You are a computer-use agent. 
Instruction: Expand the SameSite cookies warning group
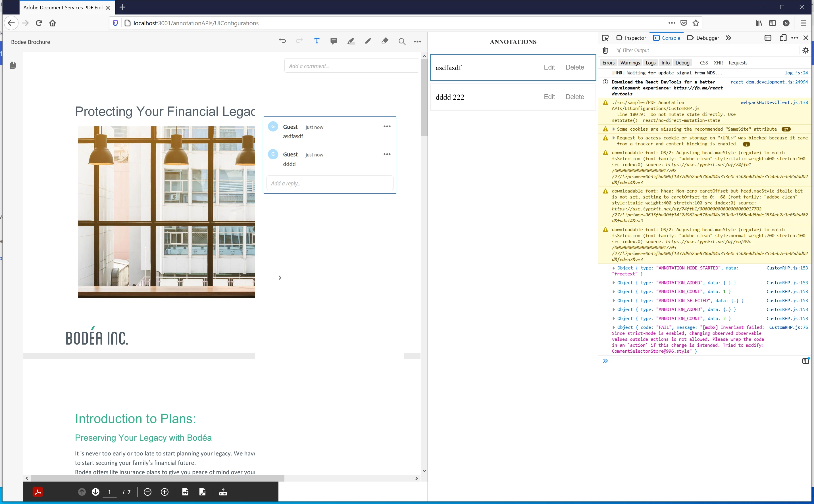[614, 129]
